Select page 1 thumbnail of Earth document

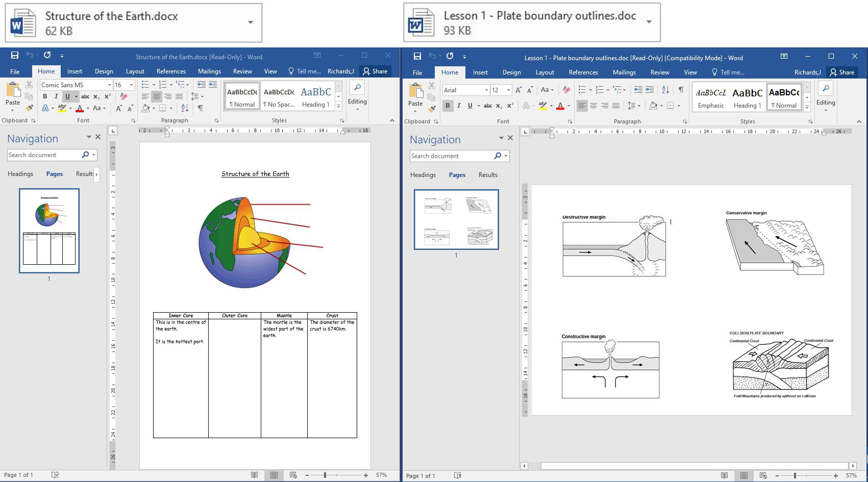[x=49, y=231]
